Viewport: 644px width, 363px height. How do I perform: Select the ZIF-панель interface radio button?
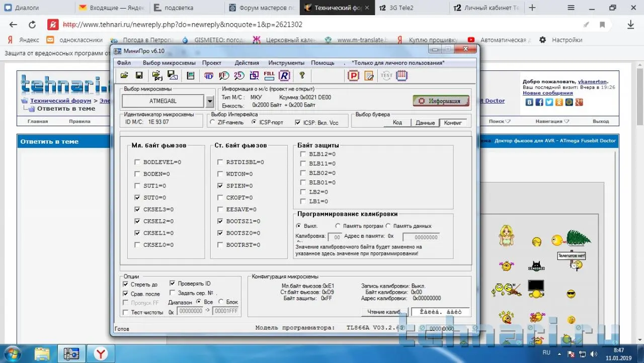tap(213, 122)
